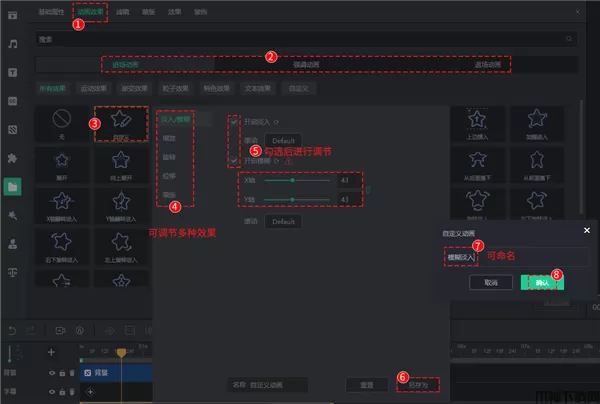Toggle lock on the 字幕 track

click(62, 392)
